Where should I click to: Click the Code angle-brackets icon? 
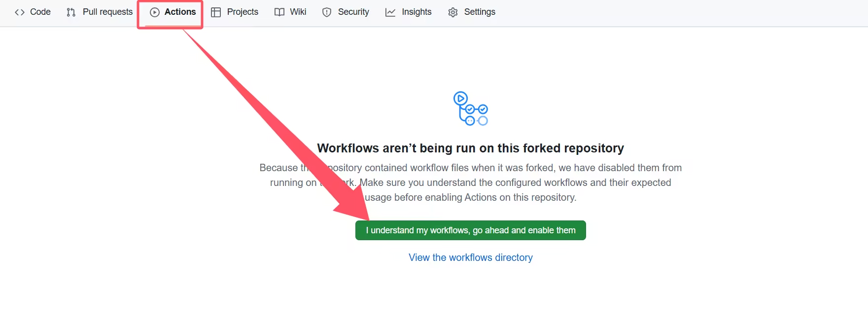tap(20, 12)
